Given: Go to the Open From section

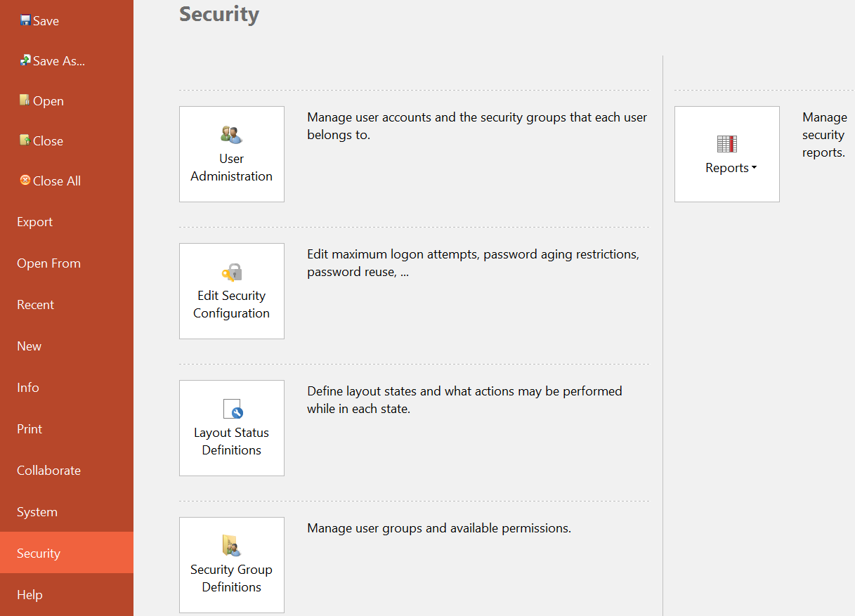Looking at the screenshot, I should 48,263.
